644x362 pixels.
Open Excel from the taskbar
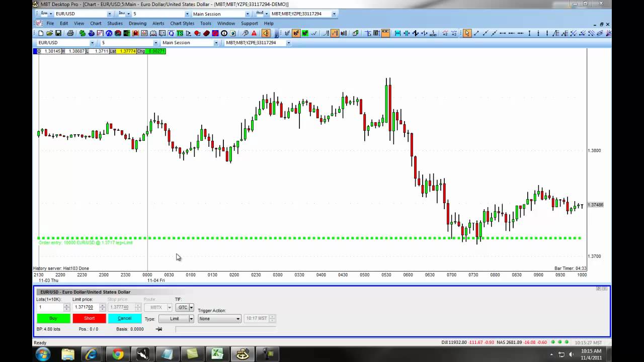pyautogui.click(x=217, y=354)
